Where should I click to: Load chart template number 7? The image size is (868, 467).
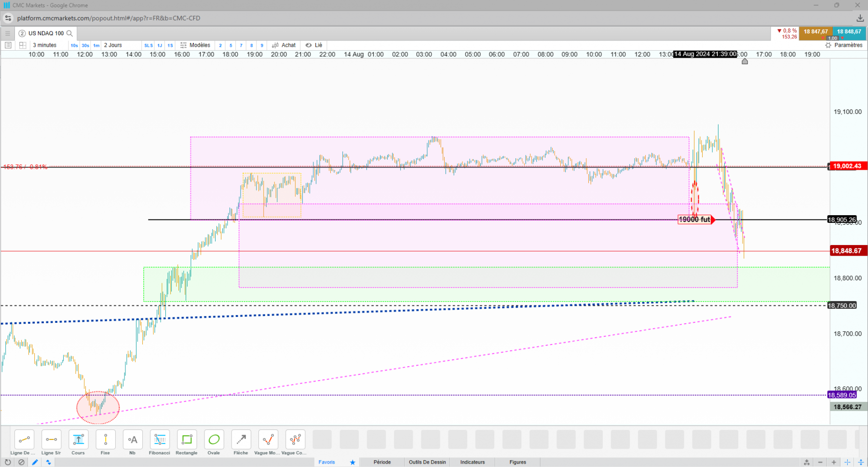click(241, 45)
